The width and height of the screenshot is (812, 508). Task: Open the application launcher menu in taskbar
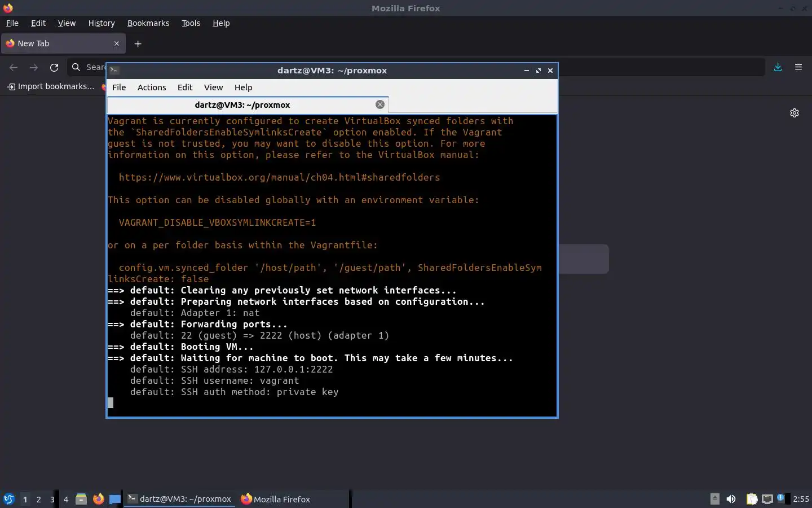[9, 499]
